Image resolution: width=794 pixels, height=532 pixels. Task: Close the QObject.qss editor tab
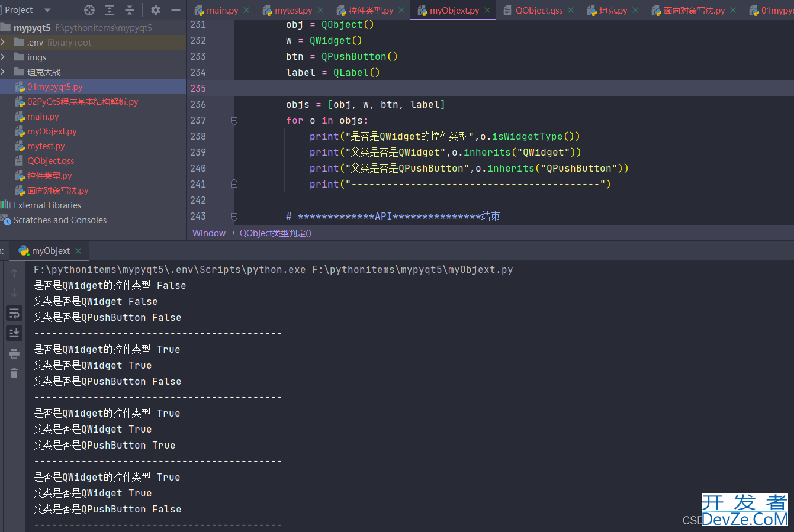click(571, 10)
